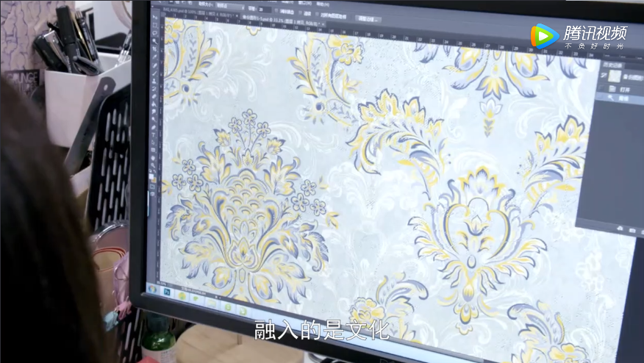Image resolution: width=644 pixels, height=363 pixels.
Task: Select the Clone Stamp tool
Action: [154, 81]
